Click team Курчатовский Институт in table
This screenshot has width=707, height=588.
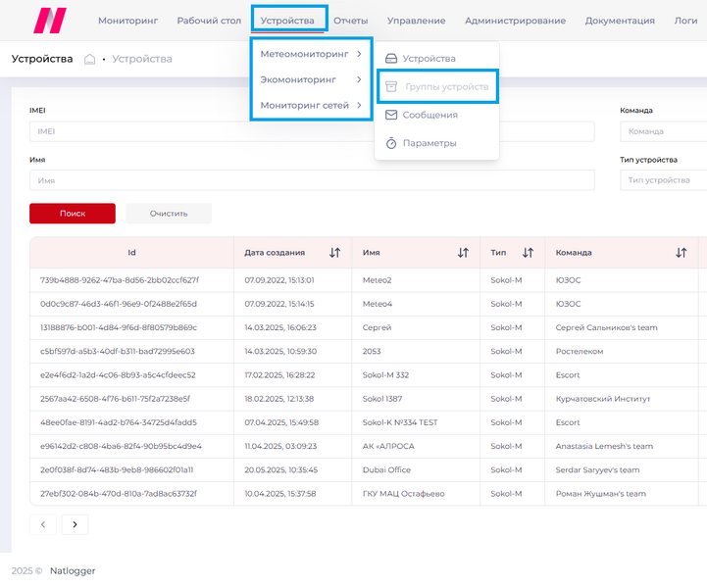click(x=603, y=399)
